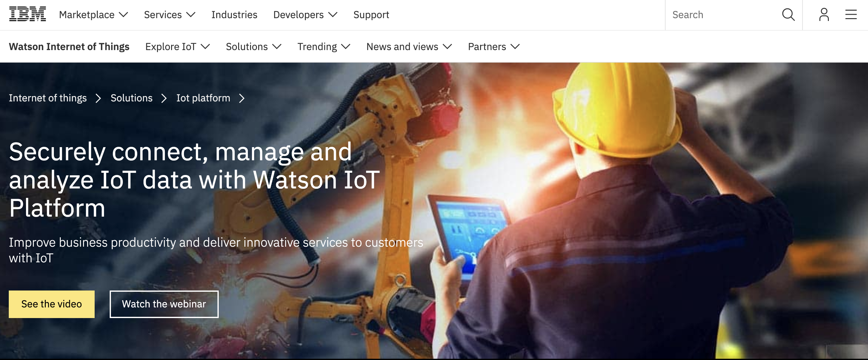Expand the Services menu

click(x=170, y=14)
